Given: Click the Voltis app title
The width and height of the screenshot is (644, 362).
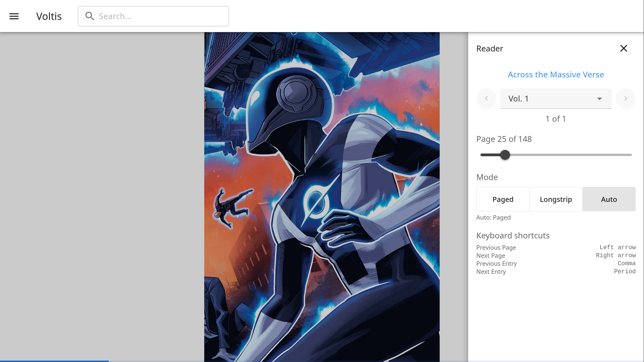Looking at the screenshot, I should click(49, 16).
